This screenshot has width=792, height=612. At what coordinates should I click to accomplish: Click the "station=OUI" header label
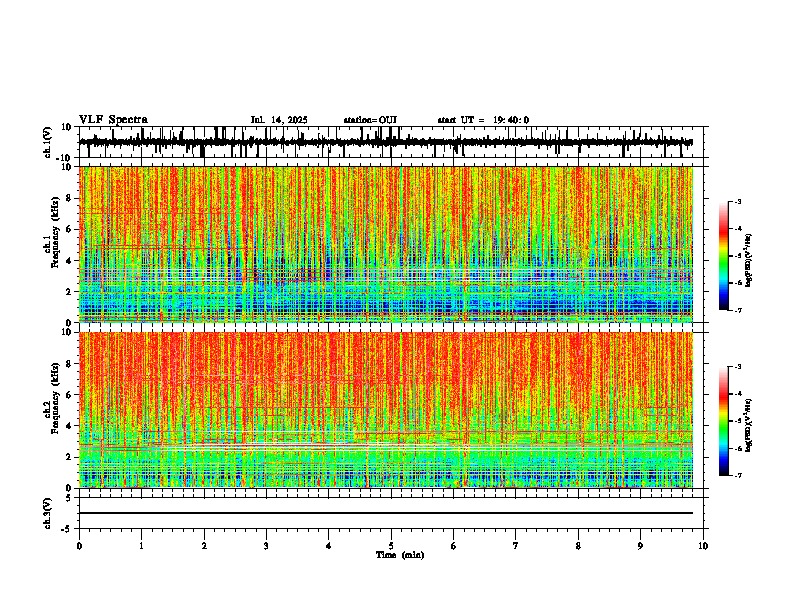[x=370, y=120]
